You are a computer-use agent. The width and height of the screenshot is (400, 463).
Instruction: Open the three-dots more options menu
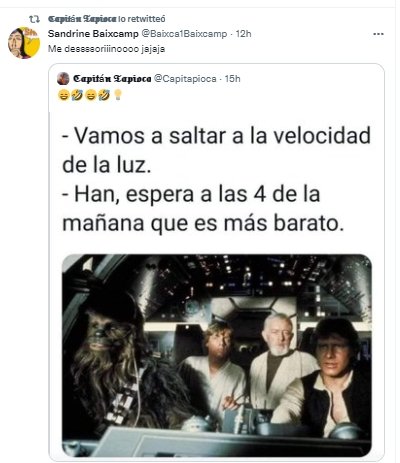(x=378, y=34)
